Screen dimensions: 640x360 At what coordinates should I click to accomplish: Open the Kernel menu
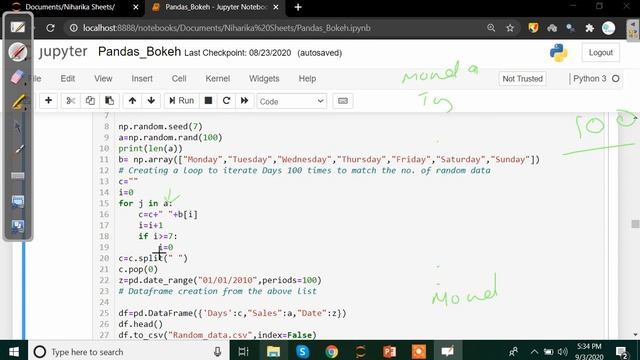tap(218, 78)
